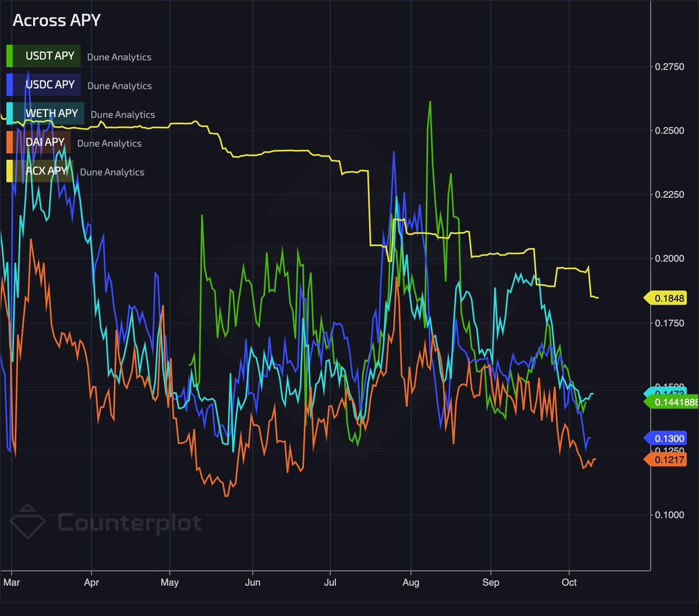Open Dune Analytics source beside USDT APY
Screen dimensions: 699x616
click(x=119, y=57)
